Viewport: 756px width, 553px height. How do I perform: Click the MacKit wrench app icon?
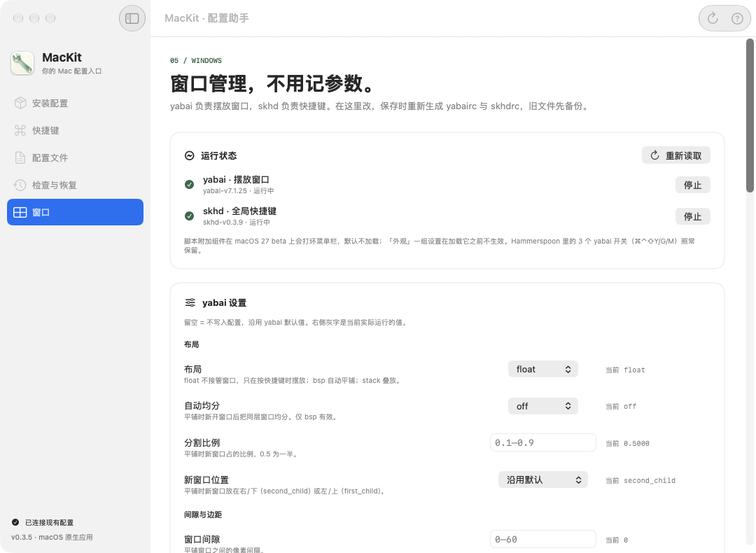point(22,63)
